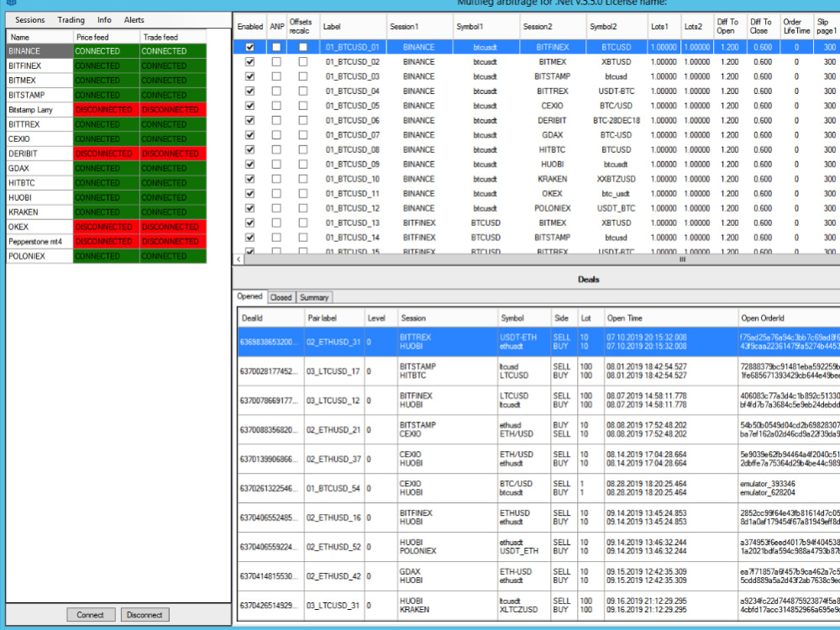Check Offsets recalc for 01_BTCUSD_08
Screen dimensions: 840x630
pyautogui.click(x=302, y=150)
